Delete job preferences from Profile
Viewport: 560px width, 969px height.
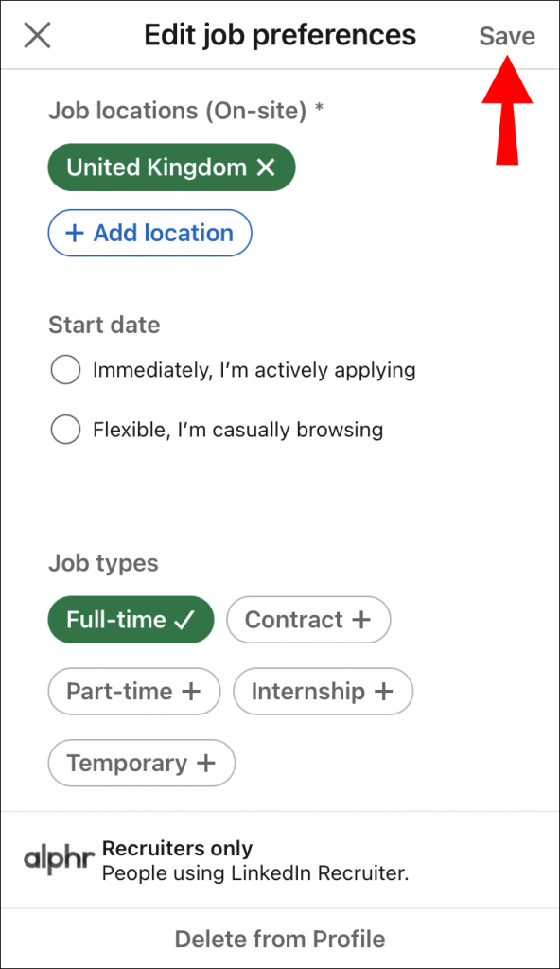(280, 939)
